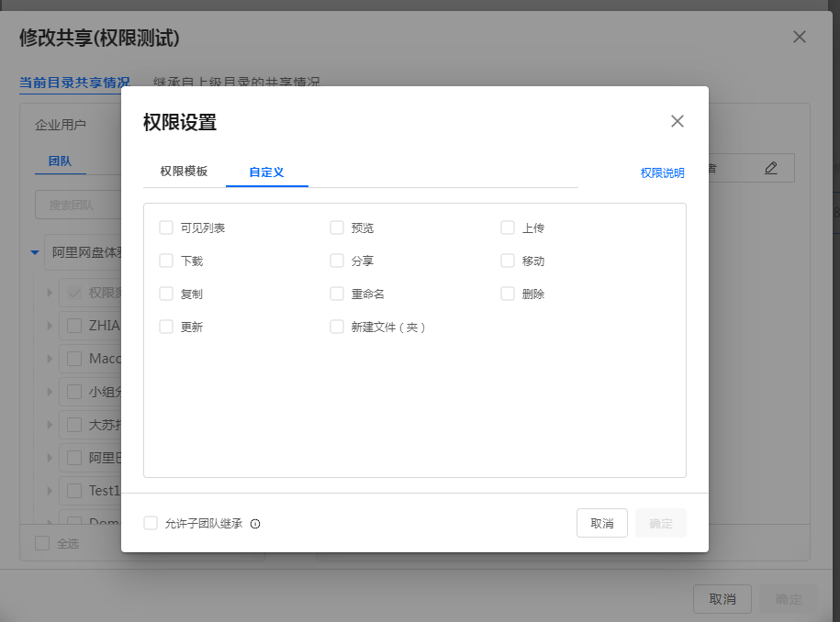Toggle 全选 checkbox in background window
This screenshot has height=622, width=840.
pos(42,543)
